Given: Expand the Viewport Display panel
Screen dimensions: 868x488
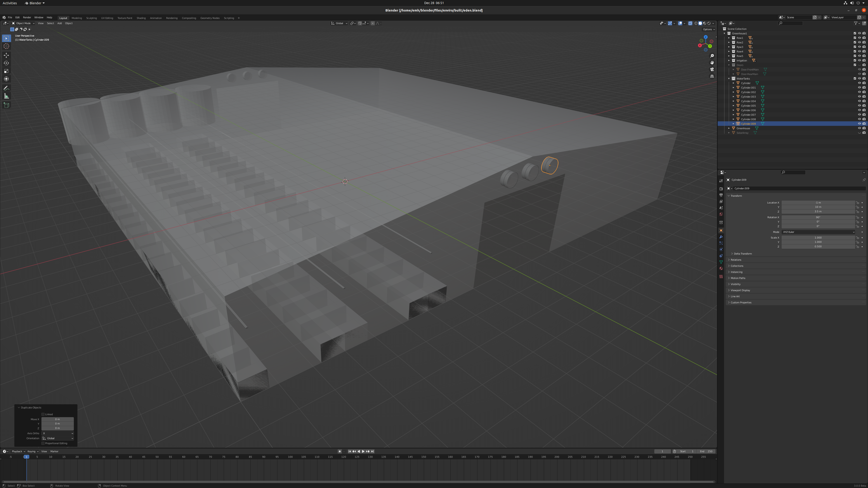Looking at the screenshot, I should click(x=740, y=290).
